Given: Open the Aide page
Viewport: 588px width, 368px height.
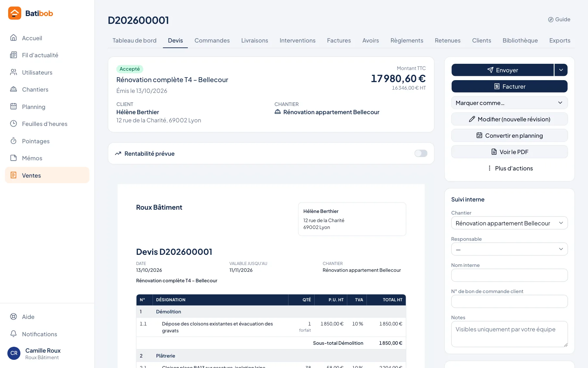Looking at the screenshot, I should [47, 317].
